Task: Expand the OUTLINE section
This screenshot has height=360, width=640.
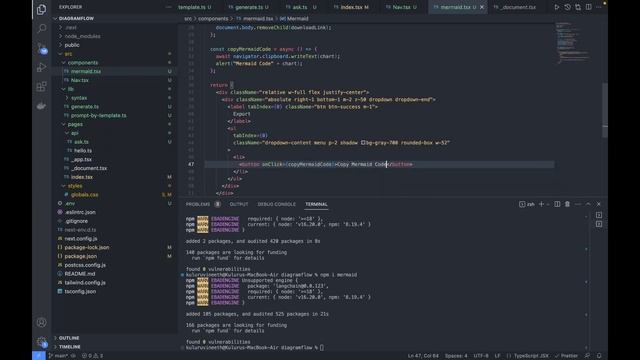Action: (x=69, y=338)
